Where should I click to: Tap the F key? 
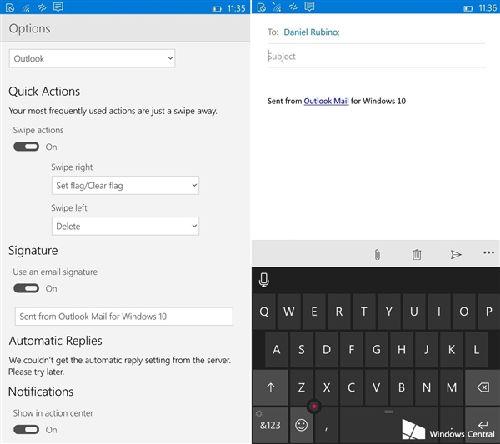point(351,349)
